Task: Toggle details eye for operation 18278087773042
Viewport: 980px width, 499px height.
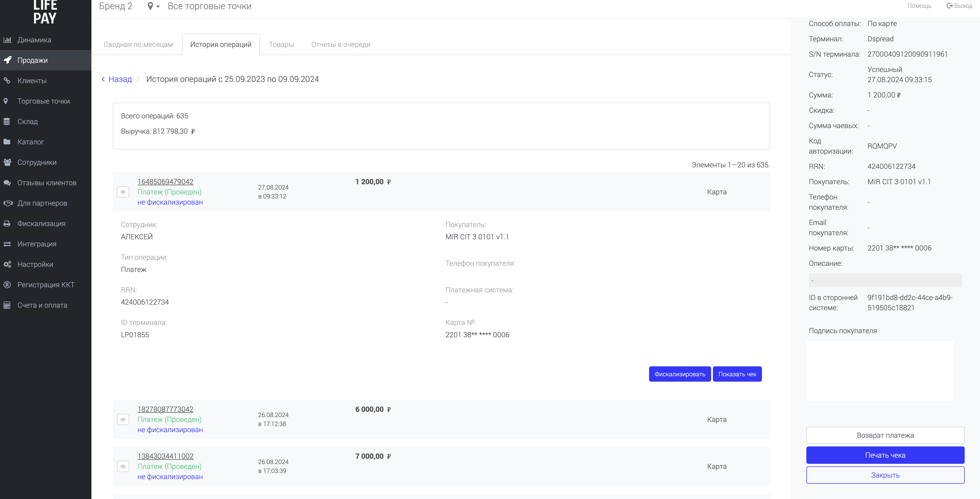Action: click(x=123, y=420)
